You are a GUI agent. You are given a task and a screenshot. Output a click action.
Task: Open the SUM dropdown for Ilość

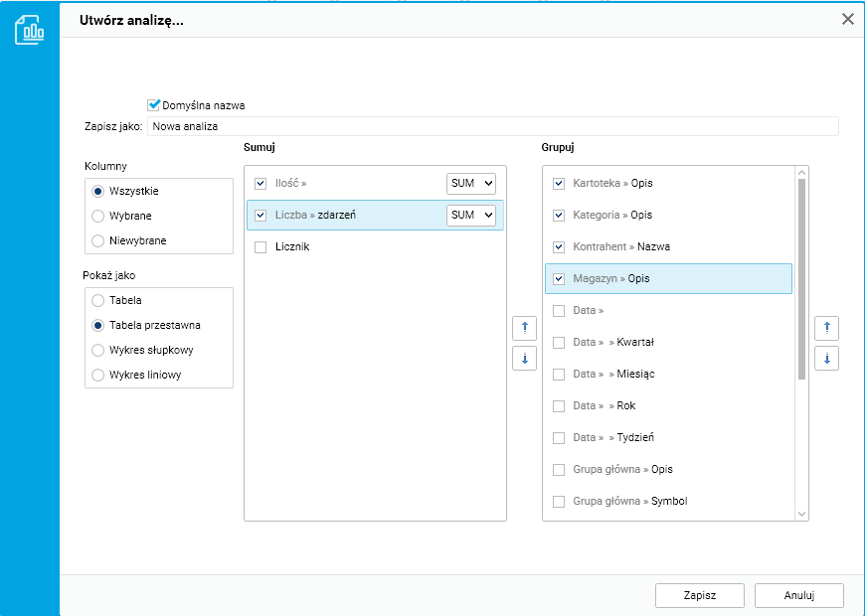pyautogui.click(x=470, y=184)
